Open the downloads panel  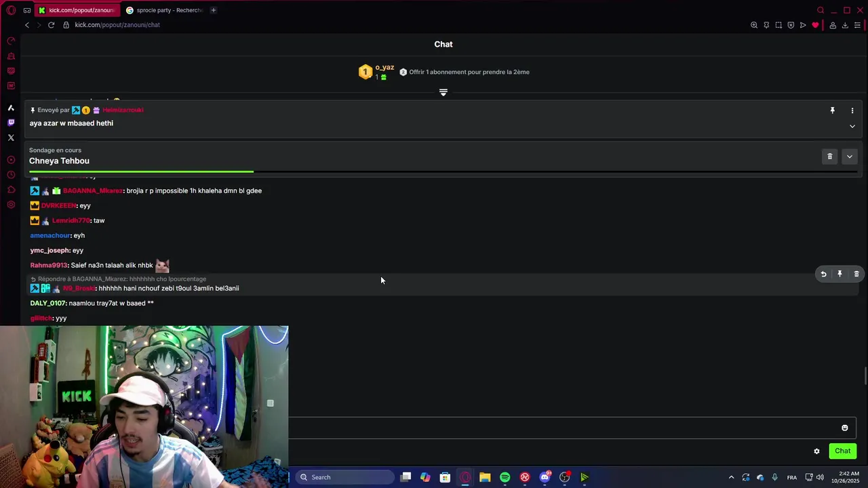(x=845, y=25)
